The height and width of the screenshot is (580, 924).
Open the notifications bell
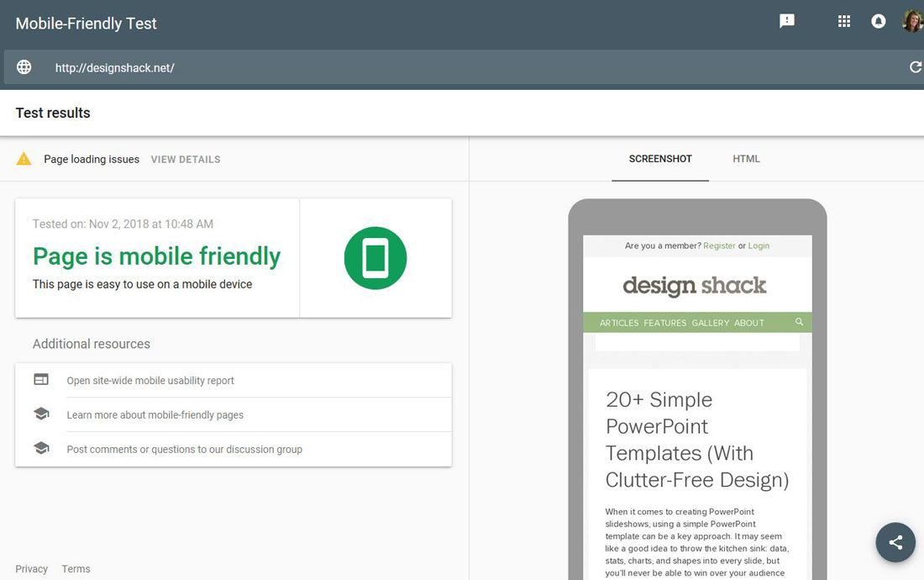[878, 20]
